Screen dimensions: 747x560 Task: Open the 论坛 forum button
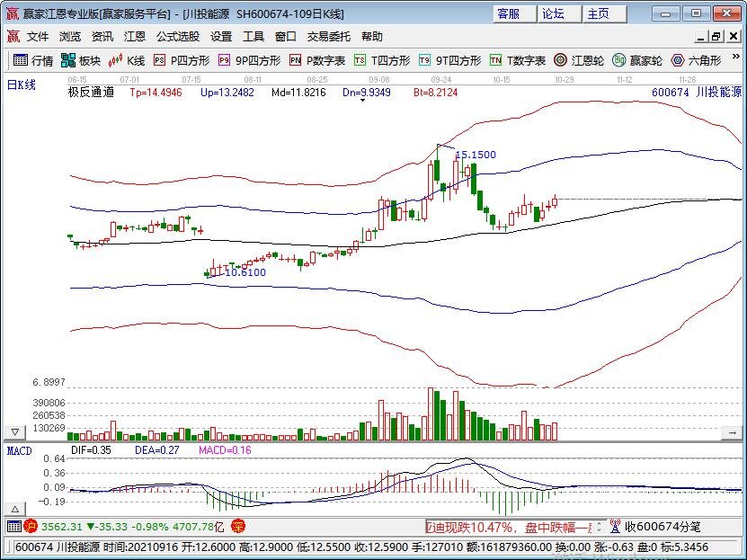553,13
